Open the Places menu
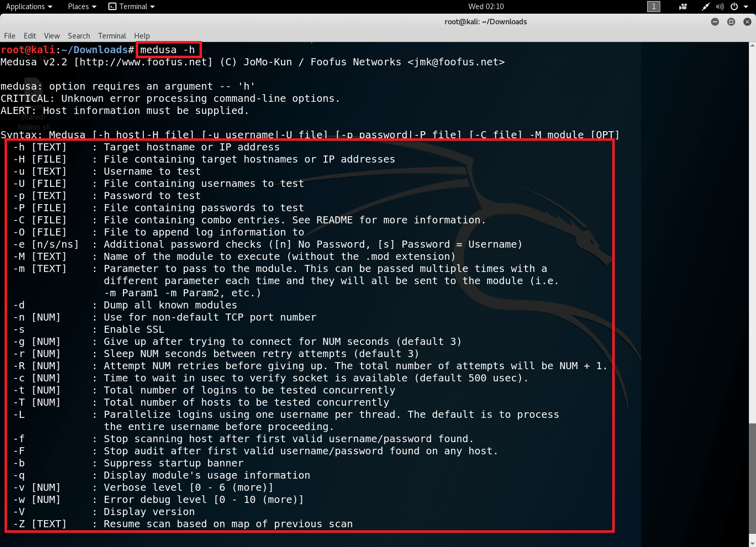The height and width of the screenshot is (547, 756). [x=82, y=7]
